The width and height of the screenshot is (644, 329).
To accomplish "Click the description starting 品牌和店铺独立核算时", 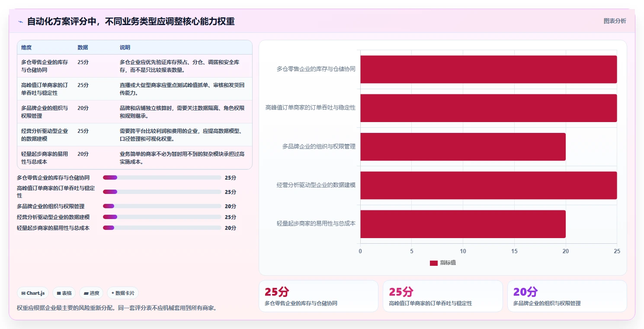I will coord(183,112).
